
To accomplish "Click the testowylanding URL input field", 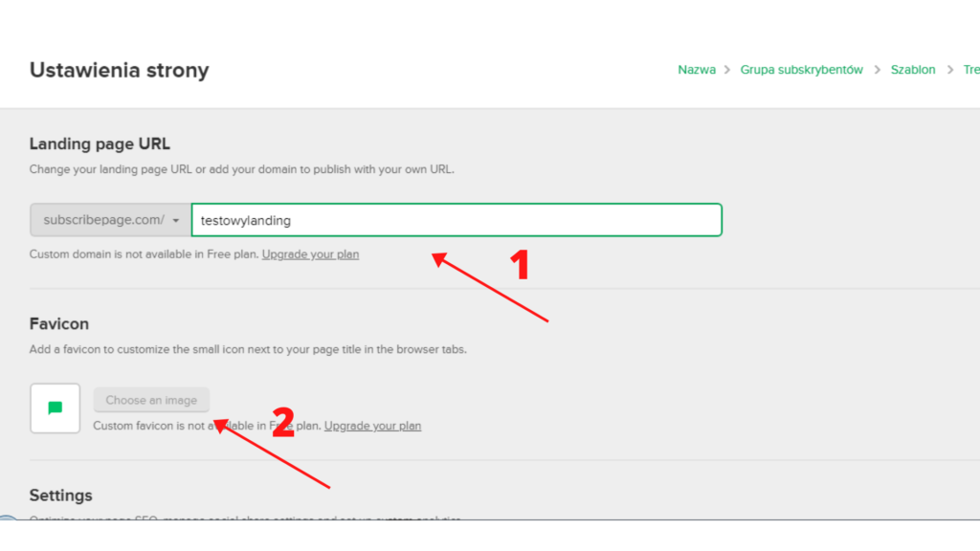I will (x=456, y=219).
